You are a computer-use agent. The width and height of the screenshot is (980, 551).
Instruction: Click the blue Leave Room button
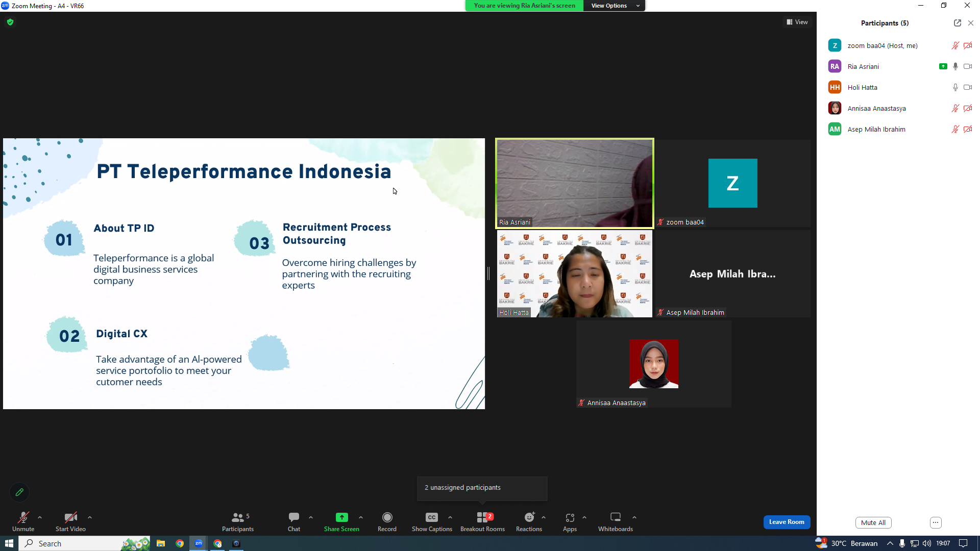pos(787,522)
